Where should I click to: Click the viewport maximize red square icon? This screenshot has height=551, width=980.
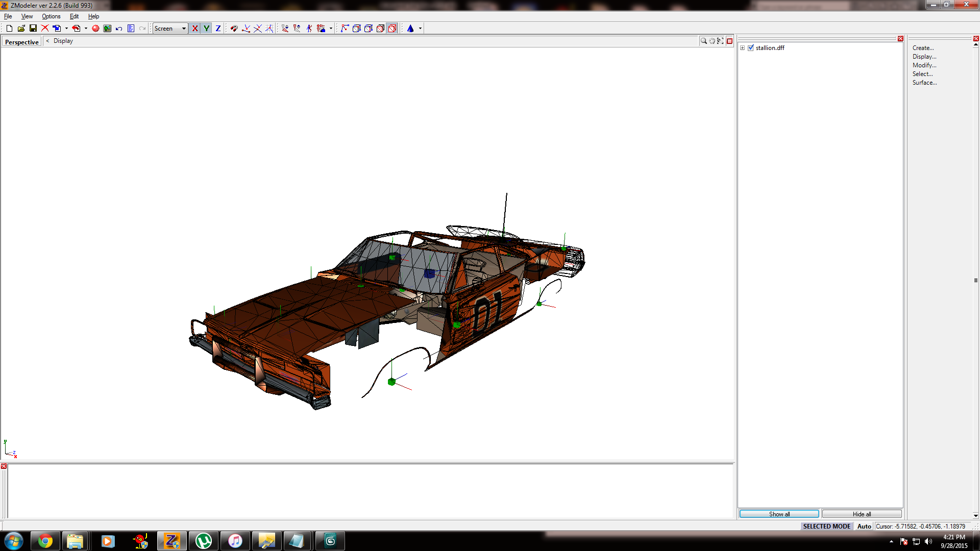click(x=730, y=41)
